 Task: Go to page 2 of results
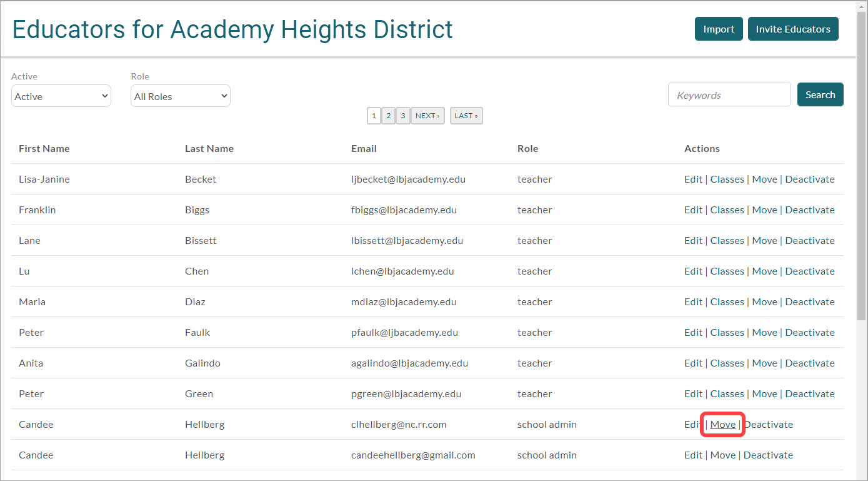(x=388, y=116)
